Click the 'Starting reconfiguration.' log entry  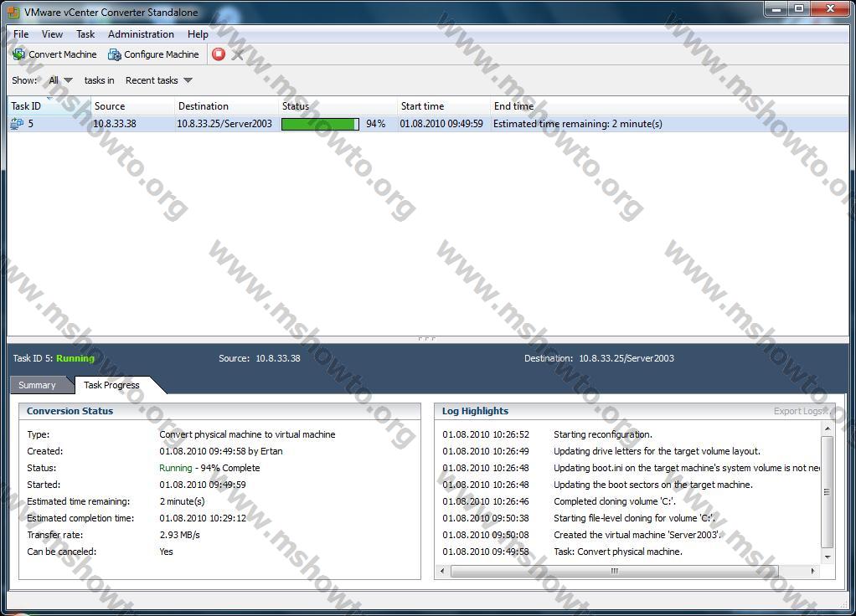(x=603, y=434)
